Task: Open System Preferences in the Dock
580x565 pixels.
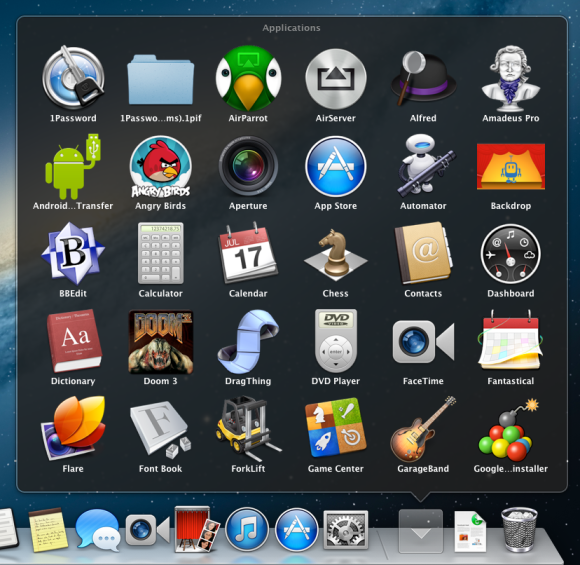Action: click(x=346, y=530)
